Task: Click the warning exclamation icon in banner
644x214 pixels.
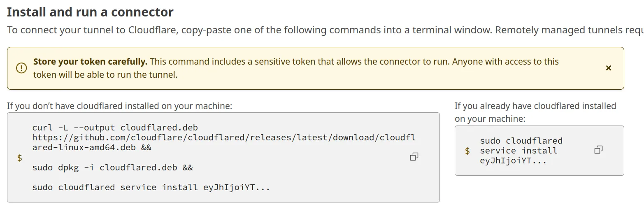Action: (x=21, y=68)
